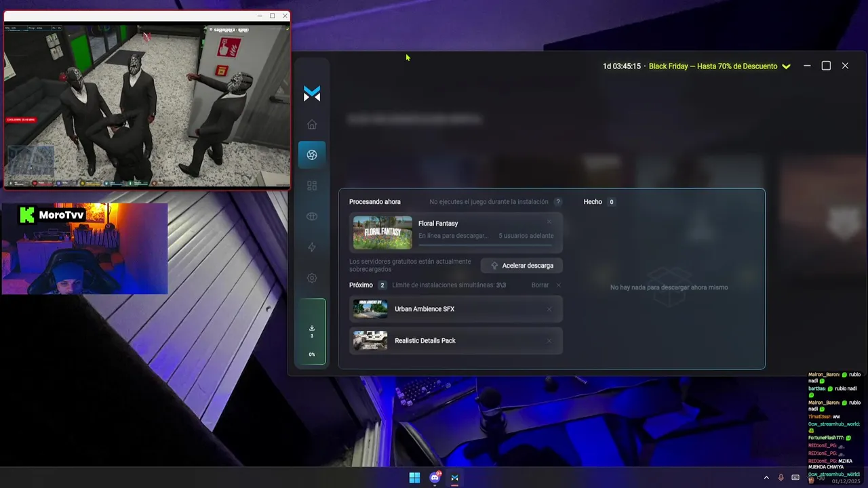Cancel the Floral Fantasy download
This screenshot has width=868, height=488.
(x=549, y=222)
